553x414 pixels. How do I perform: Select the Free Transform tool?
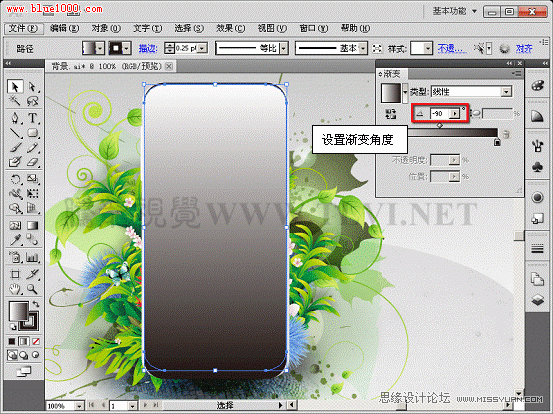[32, 194]
